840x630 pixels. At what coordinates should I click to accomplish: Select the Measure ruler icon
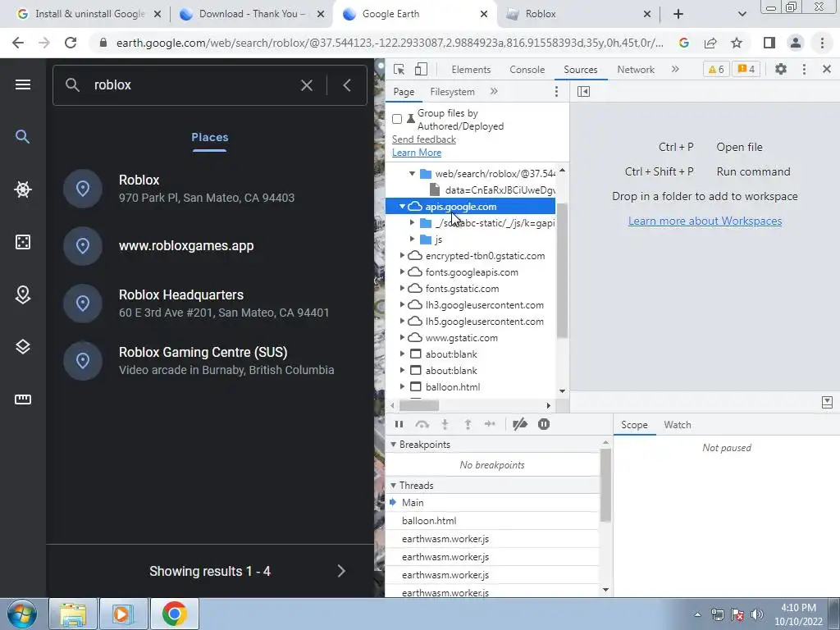(22, 399)
